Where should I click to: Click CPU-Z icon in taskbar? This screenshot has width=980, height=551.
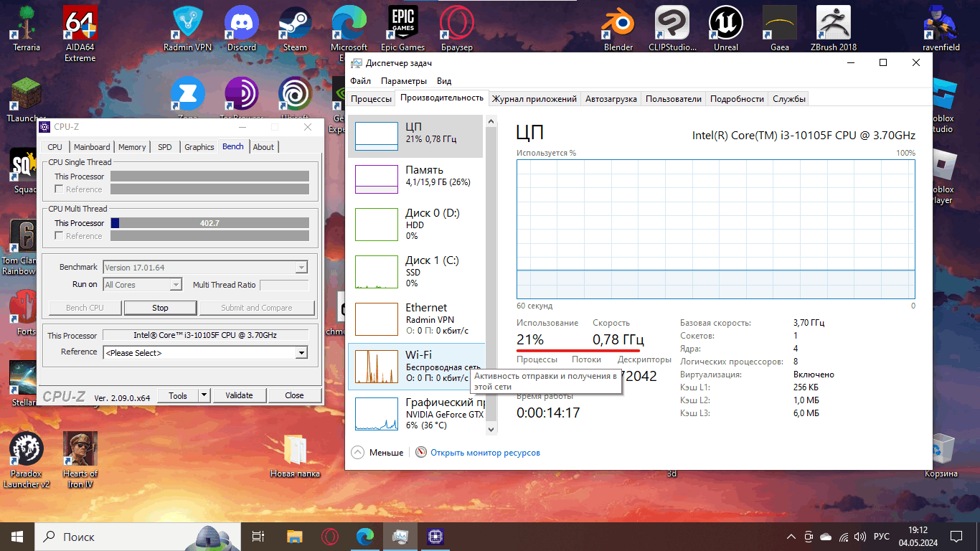coord(435,536)
